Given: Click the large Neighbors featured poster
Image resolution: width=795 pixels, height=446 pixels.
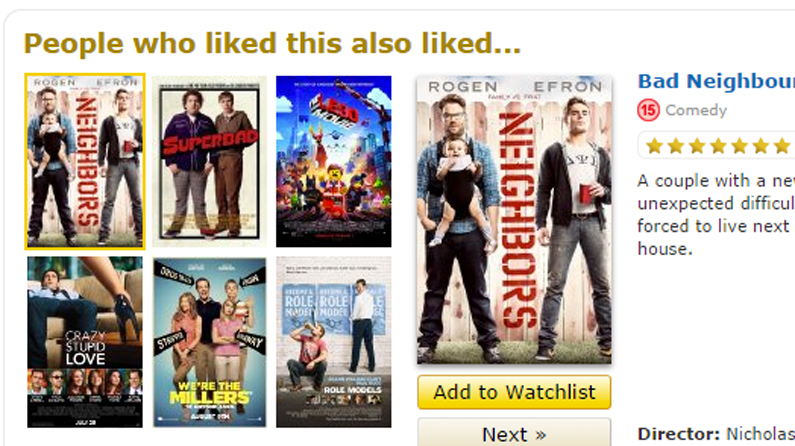Looking at the screenshot, I should tap(514, 220).
